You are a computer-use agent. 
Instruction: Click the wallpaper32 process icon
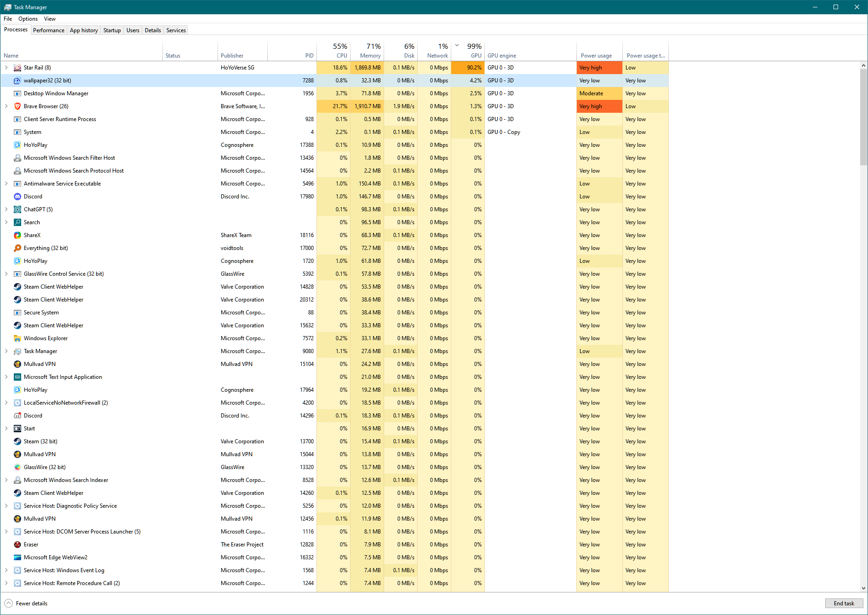point(17,81)
